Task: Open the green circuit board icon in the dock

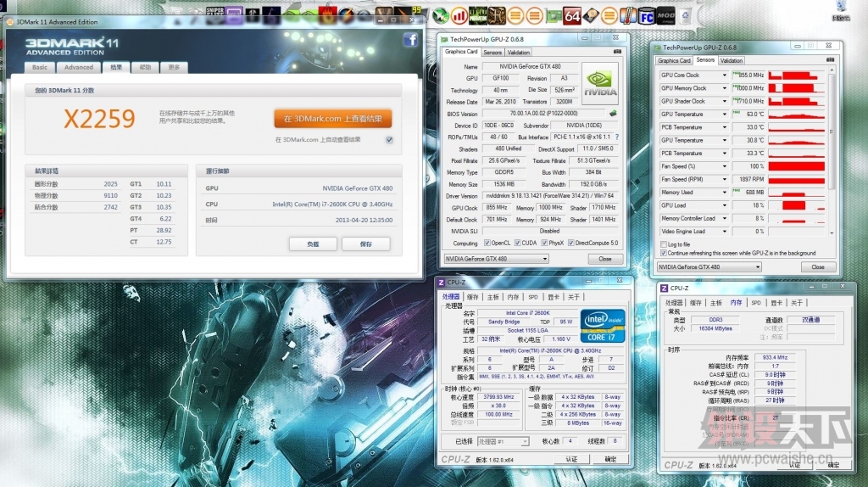Action: point(553,16)
